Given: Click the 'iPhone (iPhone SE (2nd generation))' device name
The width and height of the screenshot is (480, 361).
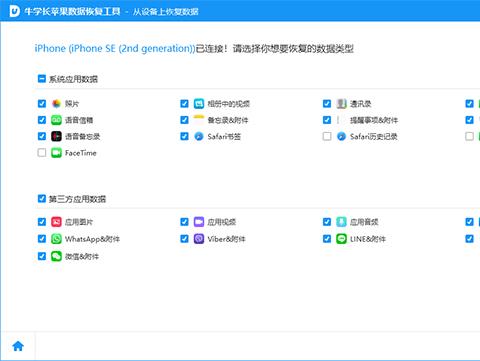Looking at the screenshot, I should click(115, 49).
